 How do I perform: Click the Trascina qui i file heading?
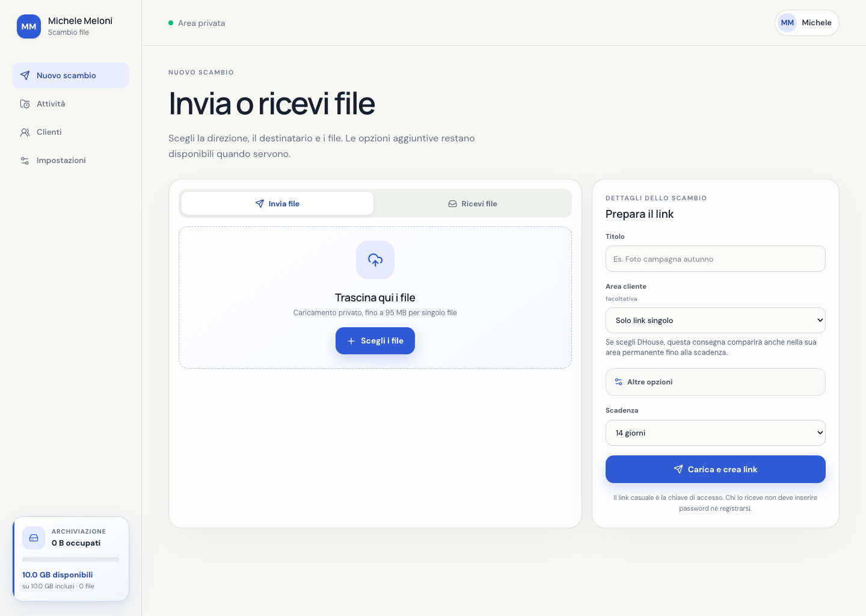[x=375, y=298]
